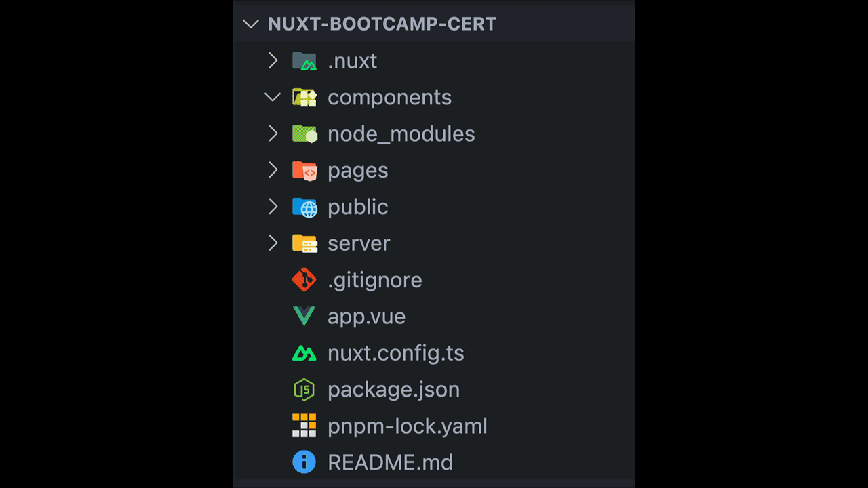This screenshot has height=488, width=868.
Task: Open the package.json file
Action: click(393, 390)
